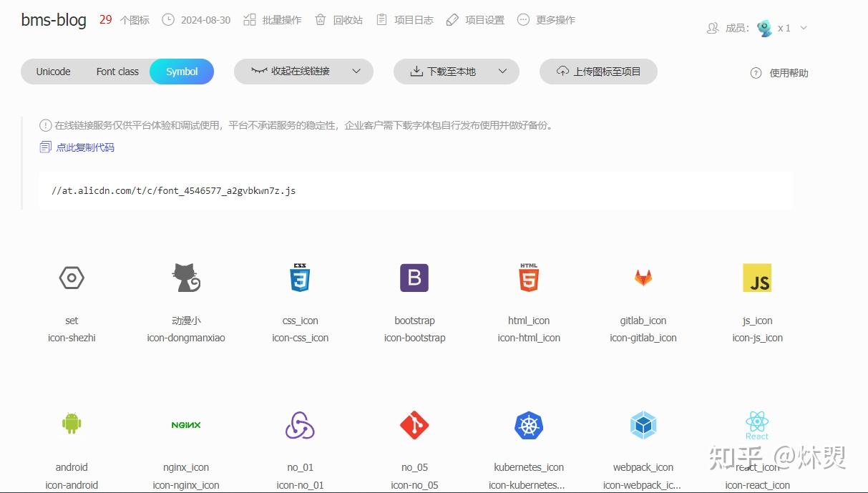Screen dimensions: 868x493
Task: Click the icon-no_01 label
Action: [x=300, y=485]
